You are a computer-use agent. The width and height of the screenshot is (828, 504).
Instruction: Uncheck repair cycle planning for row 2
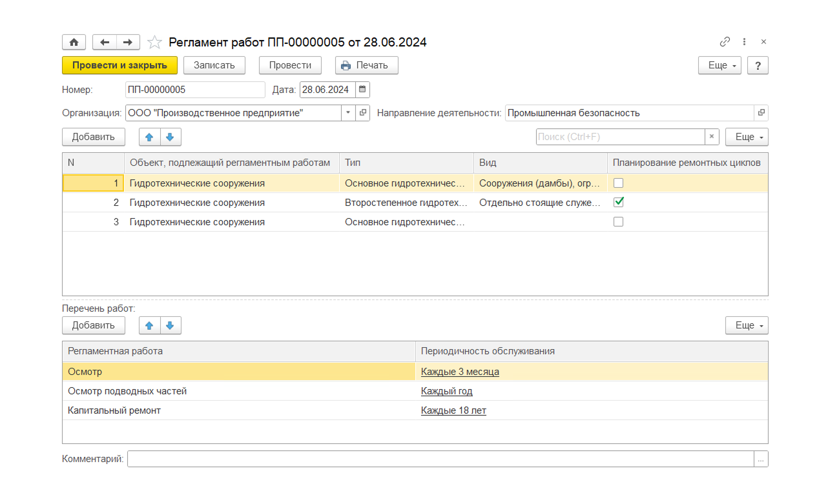618,203
